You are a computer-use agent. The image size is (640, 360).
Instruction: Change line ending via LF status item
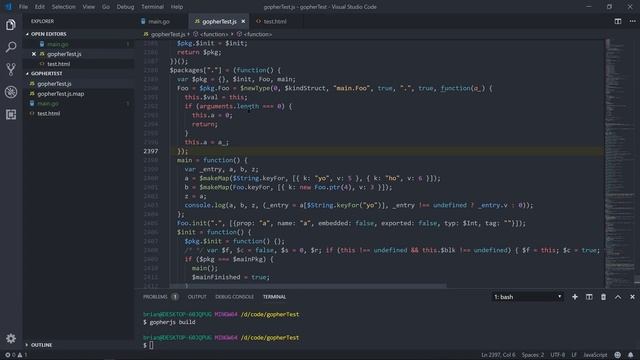[574, 355]
